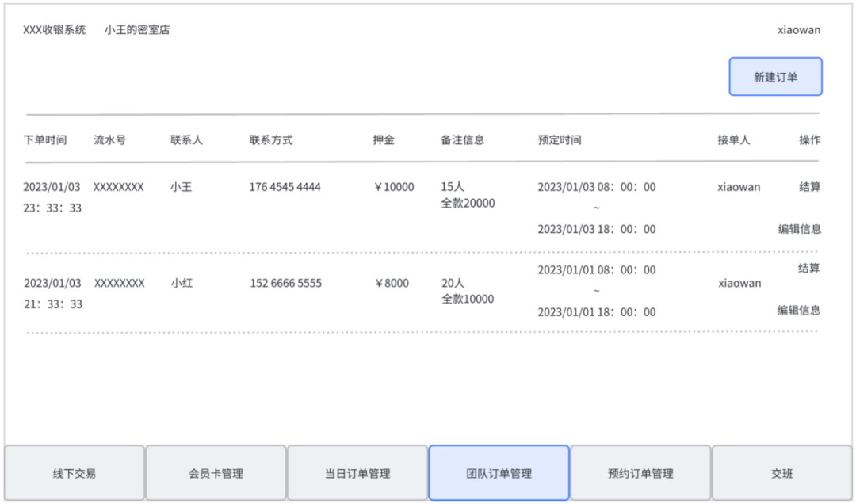The width and height of the screenshot is (856, 504).
Task: Click the 新建订单 button
Action: point(775,76)
